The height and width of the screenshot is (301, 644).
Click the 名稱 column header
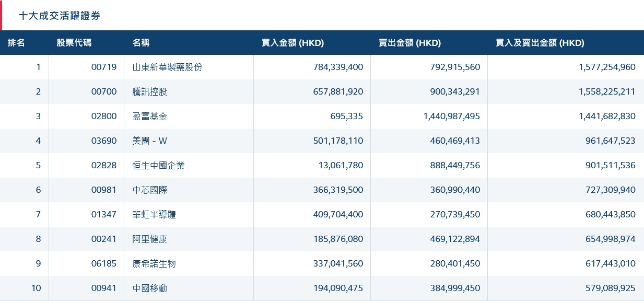click(141, 43)
